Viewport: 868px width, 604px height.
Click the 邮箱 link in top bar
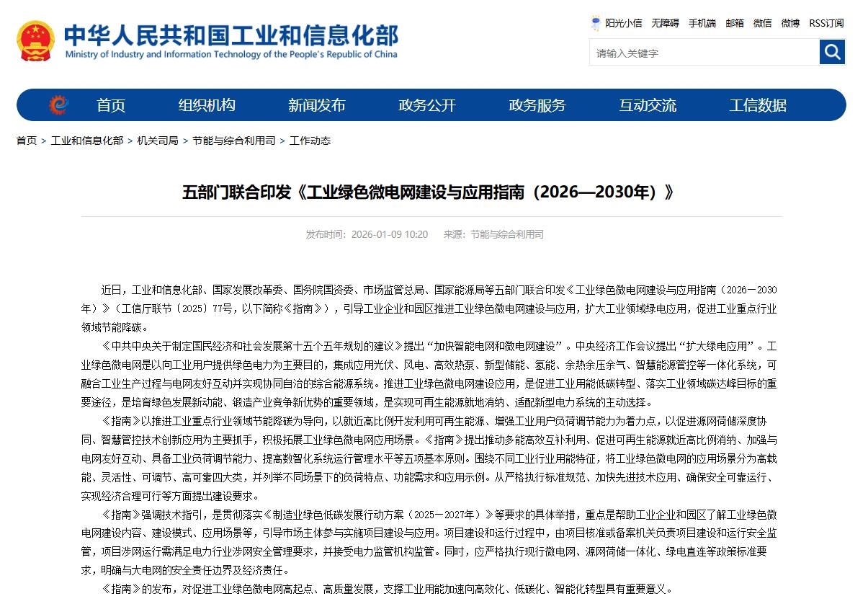[x=735, y=23]
